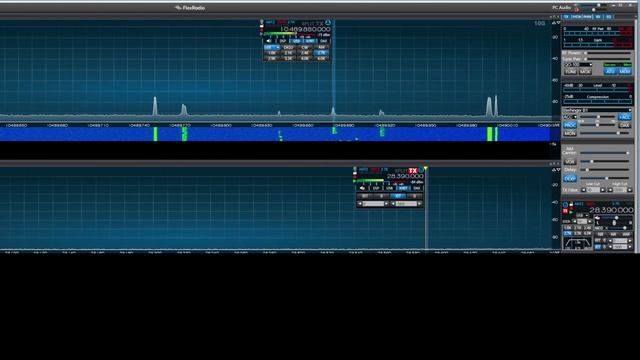The width and height of the screenshot is (640, 360).
Task: Choose 1.8K filter on the upper slice
Action: pos(272,53)
